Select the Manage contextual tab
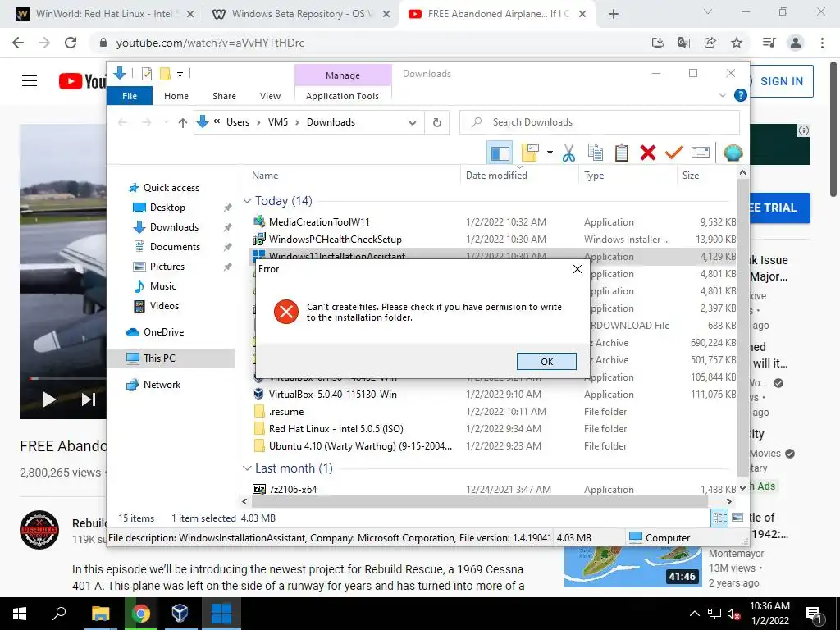Viewport: 840px width, 630px height. tap(343, 75)
